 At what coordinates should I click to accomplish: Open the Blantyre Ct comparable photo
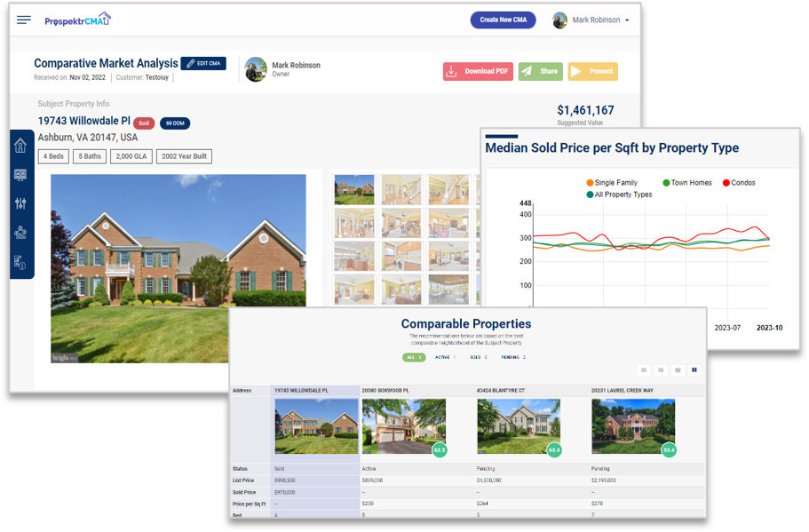519,426
